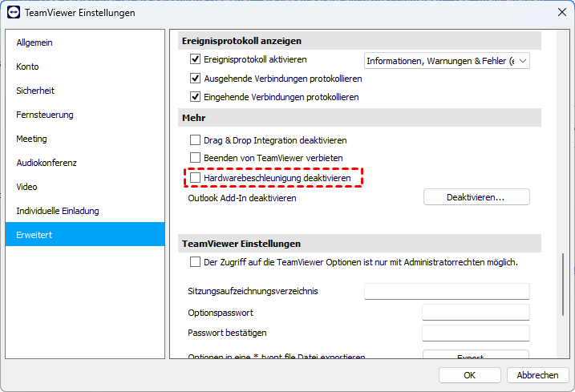Screen dimensions: 575x392
Task: Toggle Eingehende Verbindungen protokollieren checkbox
Action: click(x=195, y=97)
